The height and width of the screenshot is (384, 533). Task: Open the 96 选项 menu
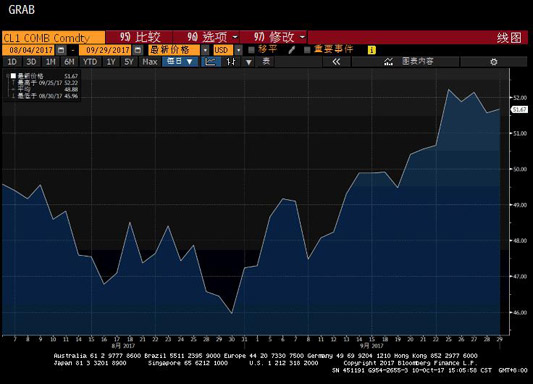(206, 37)
